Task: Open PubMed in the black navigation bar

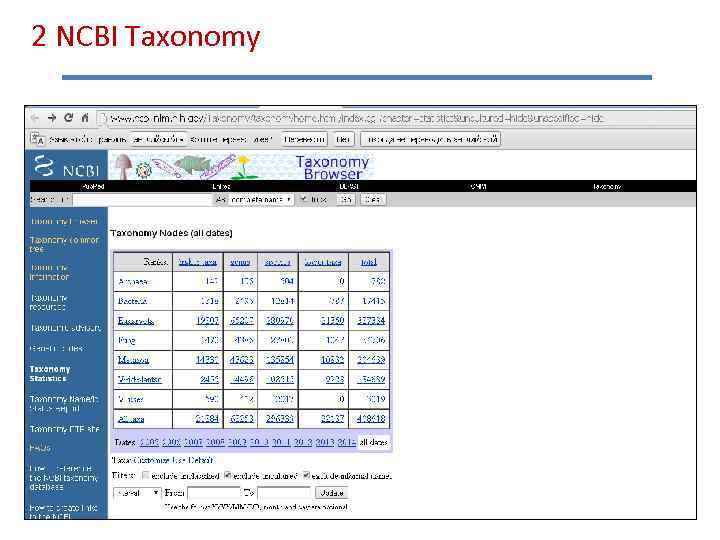Action: coord(94,186)
